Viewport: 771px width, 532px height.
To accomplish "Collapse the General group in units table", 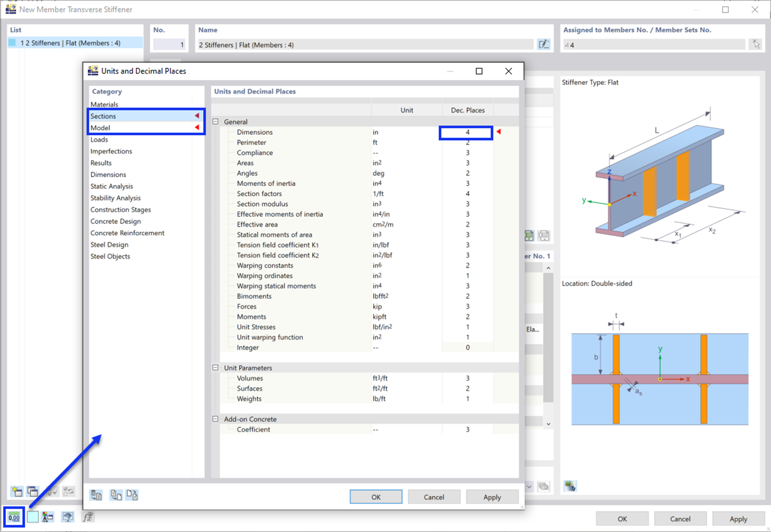I will tap(215, 122).
